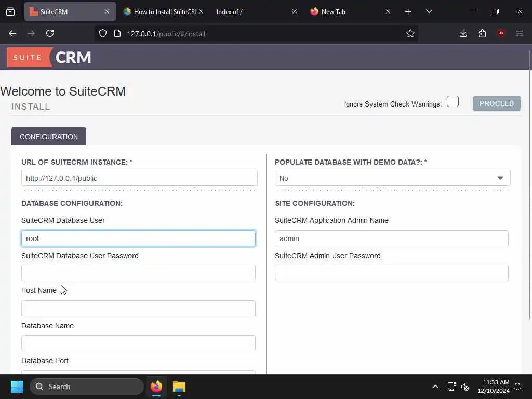Click the muted volume tray icon

(x=465, y=387)
